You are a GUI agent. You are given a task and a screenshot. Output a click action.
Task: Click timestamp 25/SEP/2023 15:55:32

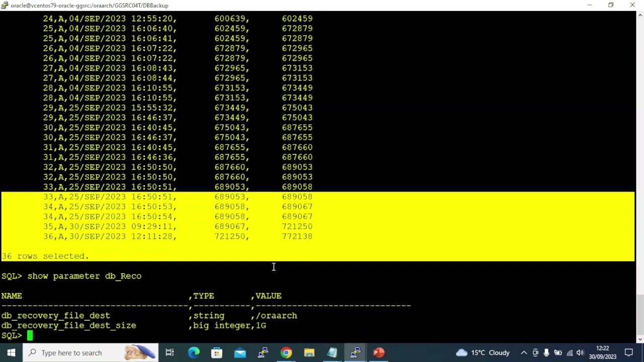pos(120,108)
